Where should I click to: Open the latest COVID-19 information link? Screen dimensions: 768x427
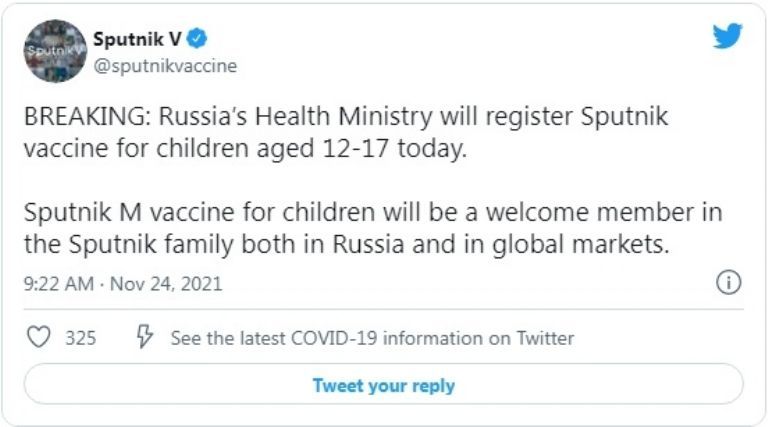(372, 338)
